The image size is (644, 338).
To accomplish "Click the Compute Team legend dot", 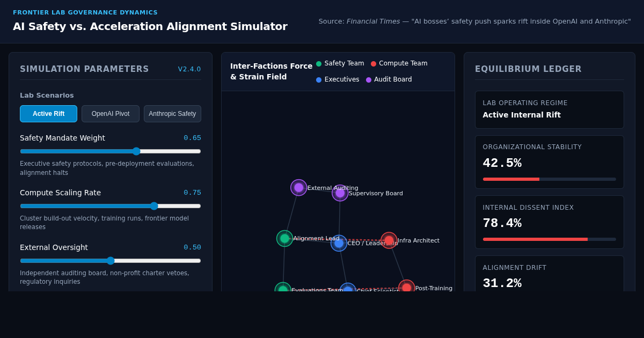I will [374, 64].
